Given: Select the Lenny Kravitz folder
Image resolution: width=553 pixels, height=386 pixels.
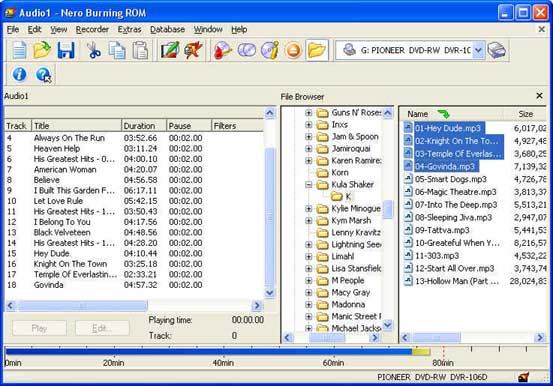Looking at the screenshot, I should coord(356,233).
